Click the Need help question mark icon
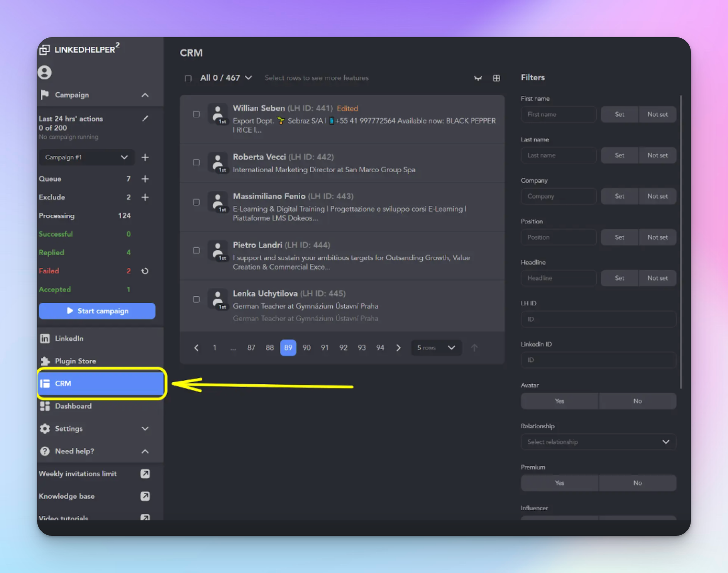Viewport: 728px width, 573px height. point(45,451)
